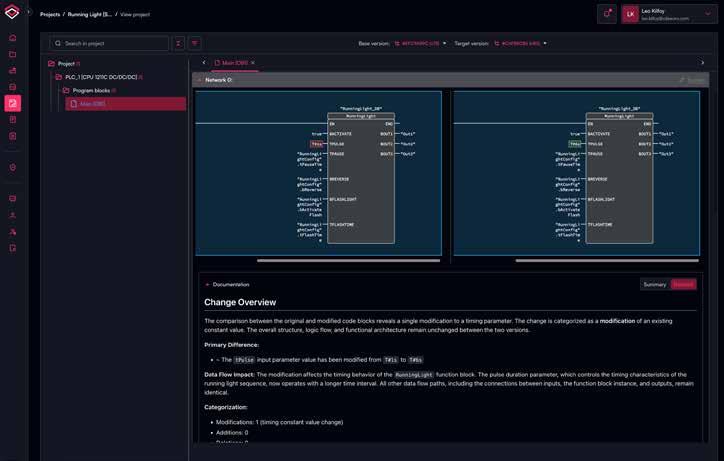
Task: Open the user icon in the left sidebar
Action: 12,215
